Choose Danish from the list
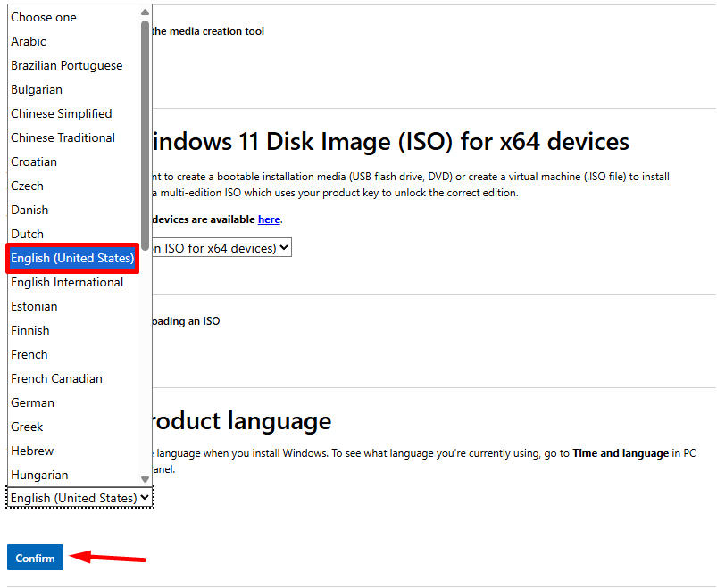 point(73,211)
